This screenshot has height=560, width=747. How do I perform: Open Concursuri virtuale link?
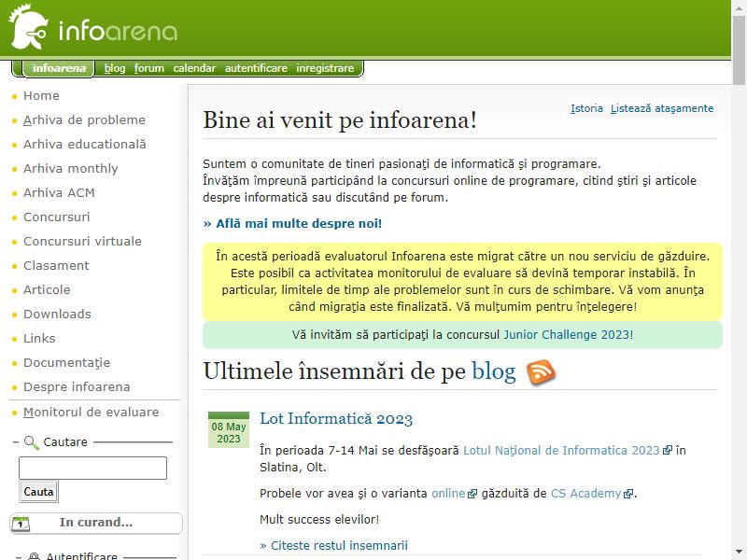(x=82, y=242)
